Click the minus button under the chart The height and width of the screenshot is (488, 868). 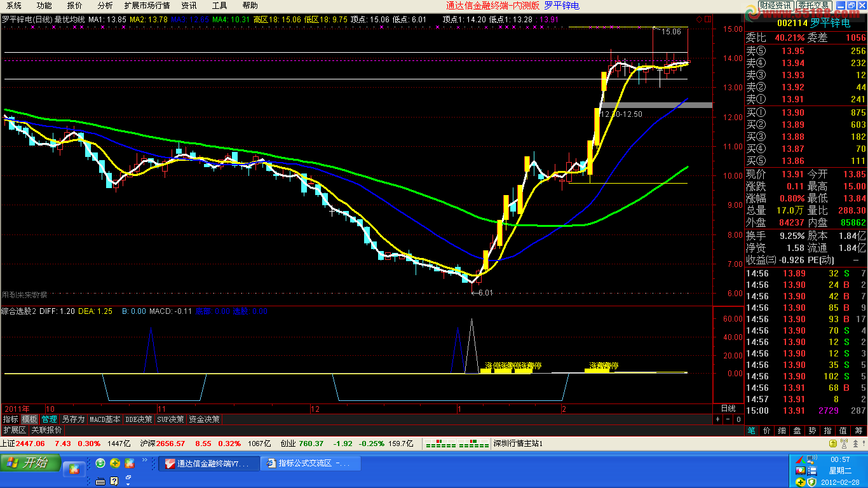(x=728, y=419)
